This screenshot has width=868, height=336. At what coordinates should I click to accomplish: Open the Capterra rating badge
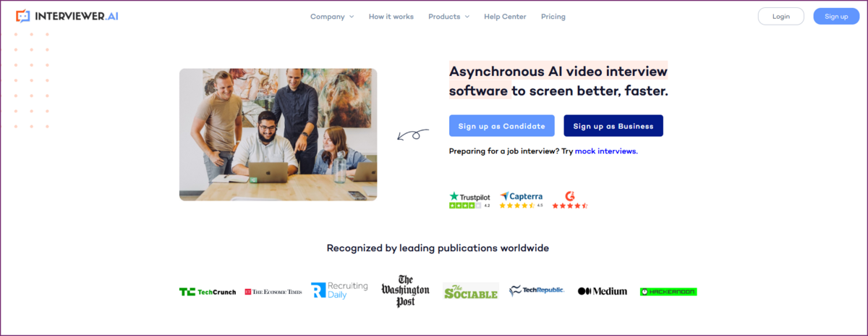521,201
